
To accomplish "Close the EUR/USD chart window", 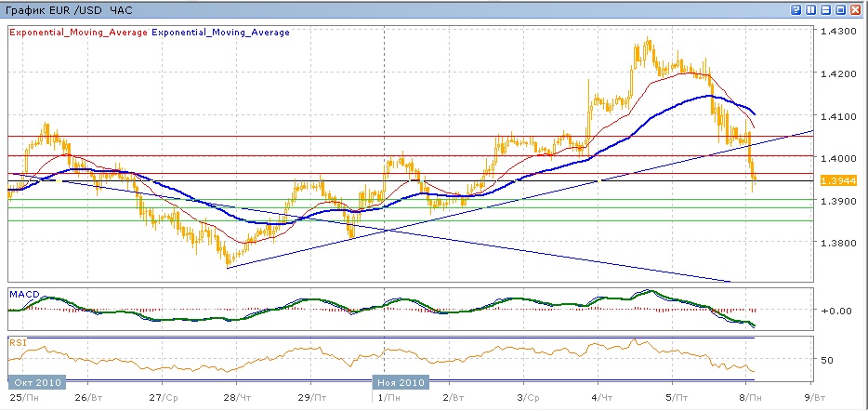I will point(855,9).
